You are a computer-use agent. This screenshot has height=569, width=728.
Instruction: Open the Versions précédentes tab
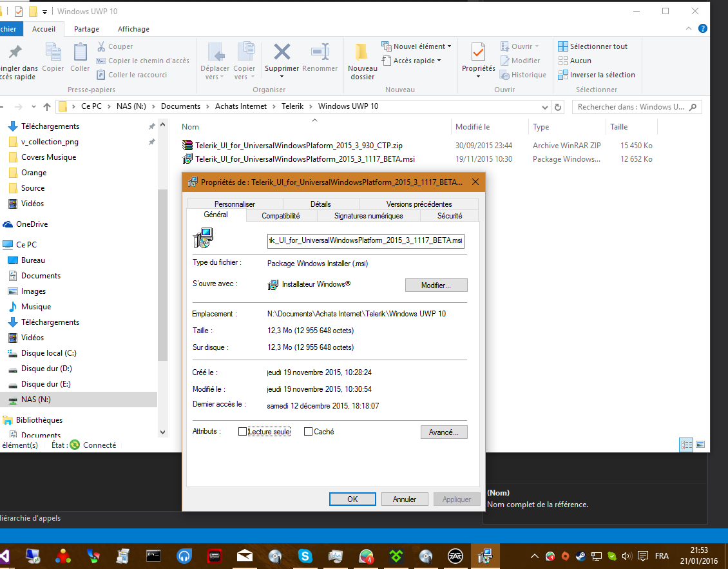pyautogui.click(x=419, y=204)
